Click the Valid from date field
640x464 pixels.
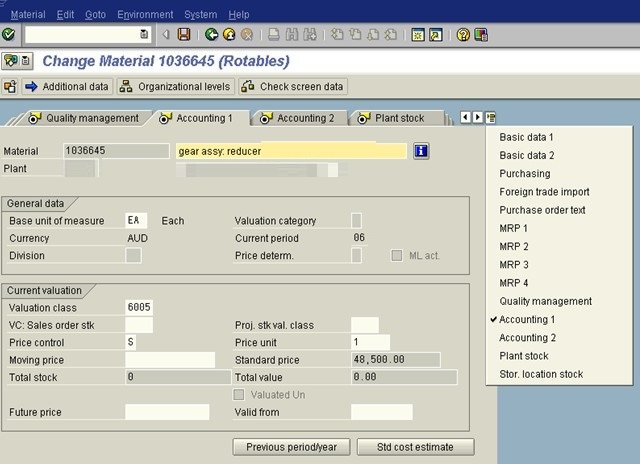click(x=382, y=412)
